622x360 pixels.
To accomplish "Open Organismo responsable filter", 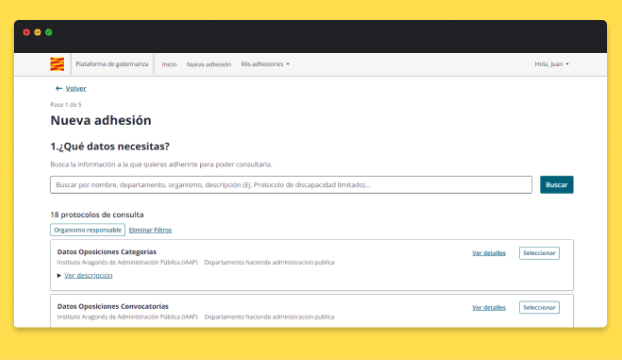I will [88, 230].
